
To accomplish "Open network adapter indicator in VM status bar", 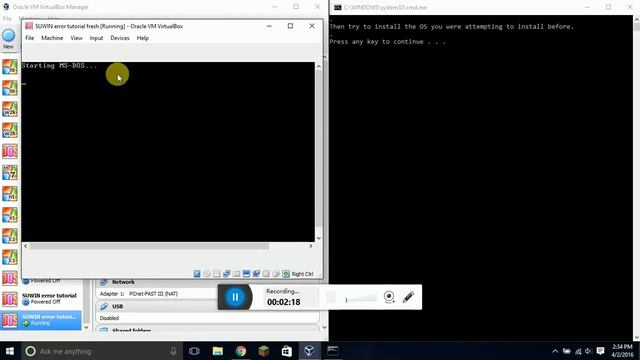I will pyautogui.click(x=227, y=274).
